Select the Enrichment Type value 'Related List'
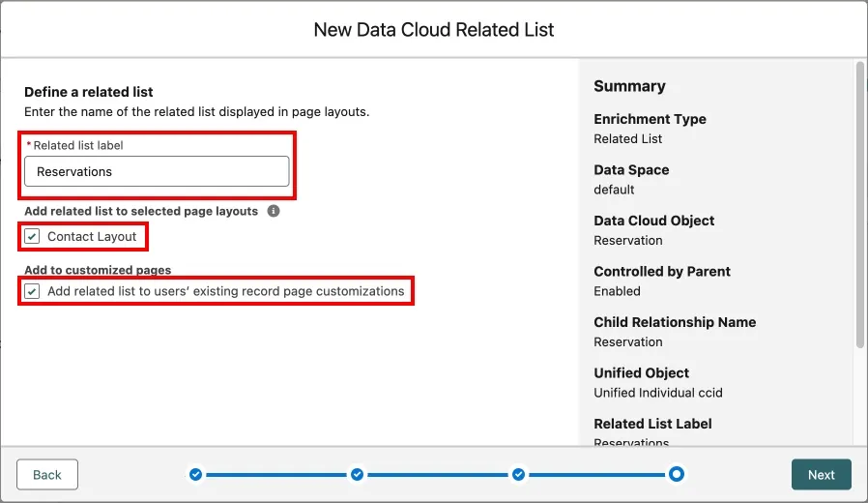868x503 pixels. click(x=628, y=139)
